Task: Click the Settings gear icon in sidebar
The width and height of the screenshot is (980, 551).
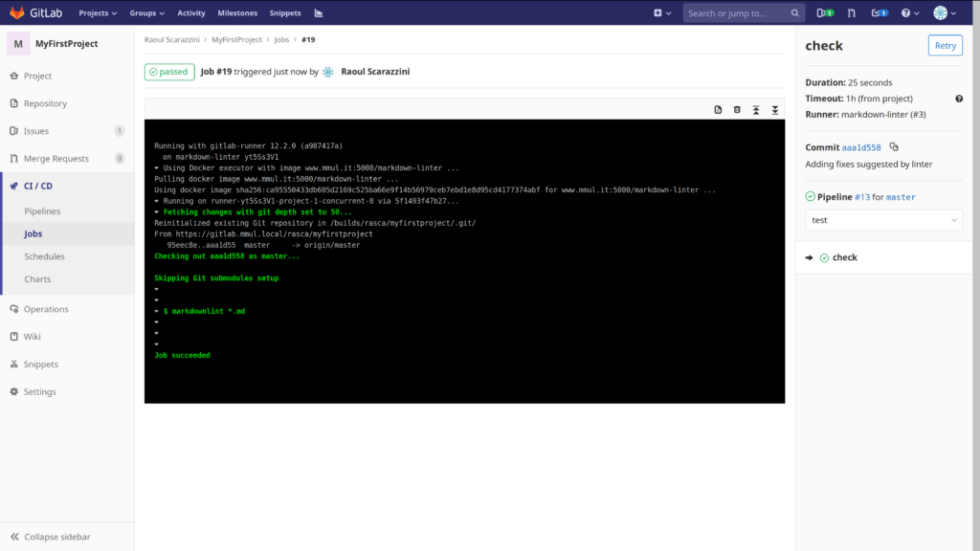Action: (x=13, y=391)
